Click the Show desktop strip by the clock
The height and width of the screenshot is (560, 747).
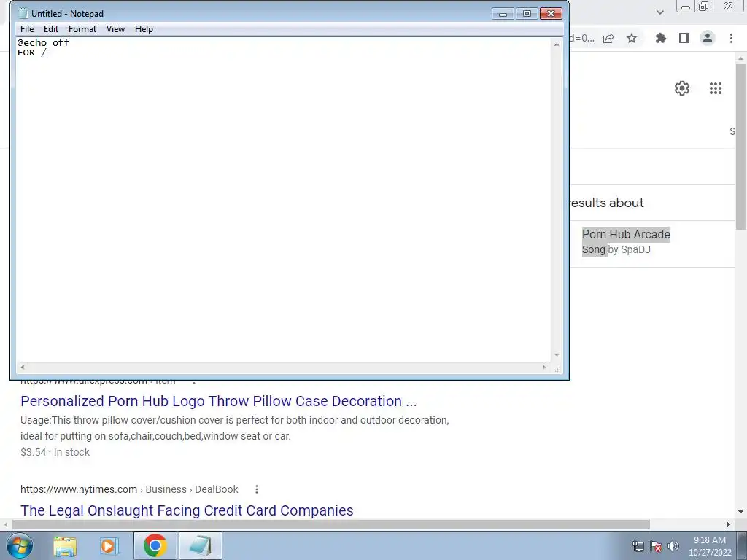click(742, 545)
